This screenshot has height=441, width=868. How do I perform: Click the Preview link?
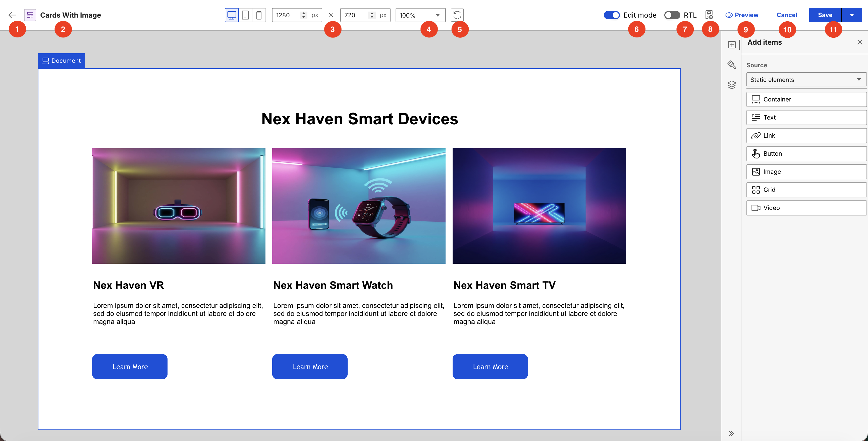pyautogui.click(x=742, y=15)
